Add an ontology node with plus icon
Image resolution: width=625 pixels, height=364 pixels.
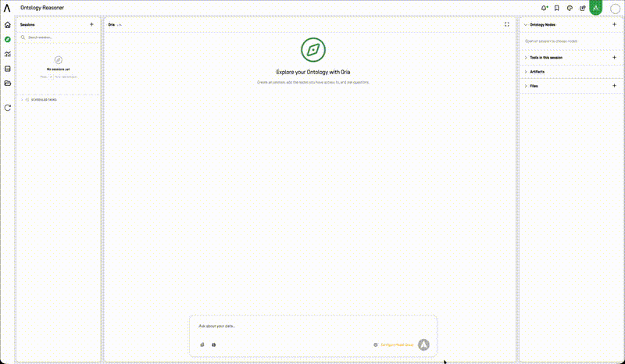tap(614, 24)
